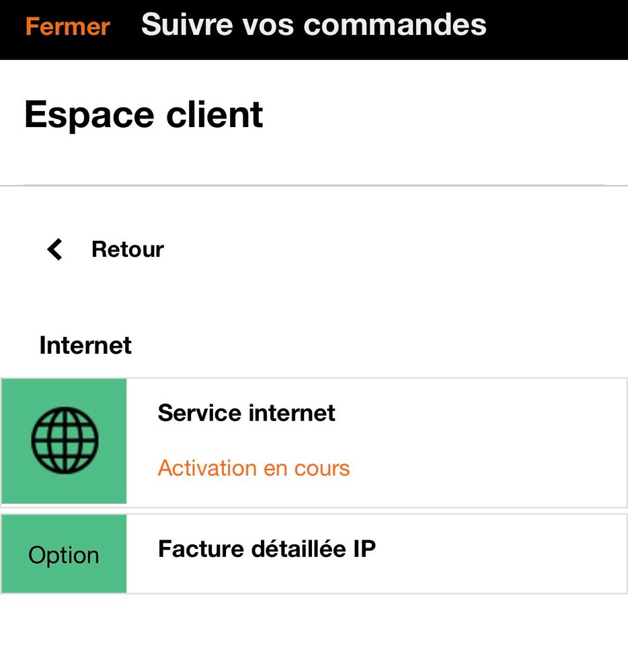The image size is (628, 672).
Task: Click the "IP" text in Facture row
Action: (363, 550)
